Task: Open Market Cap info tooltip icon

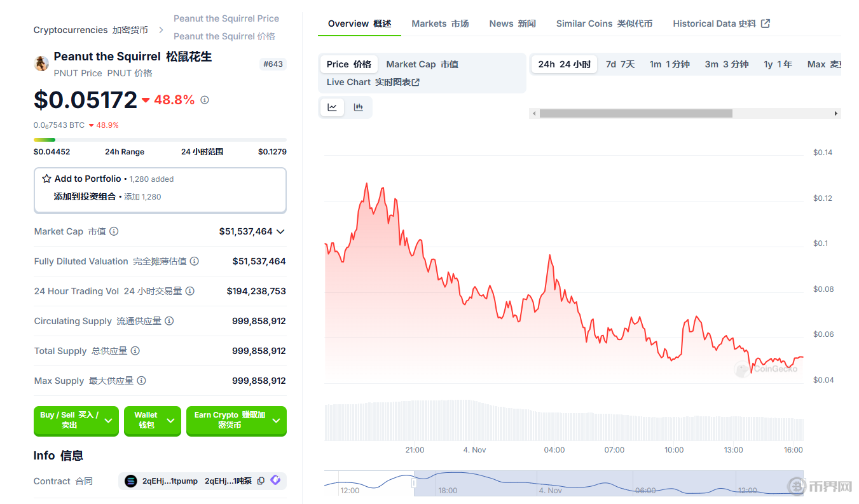Action: pyautogui.click(x=114, y=231)
